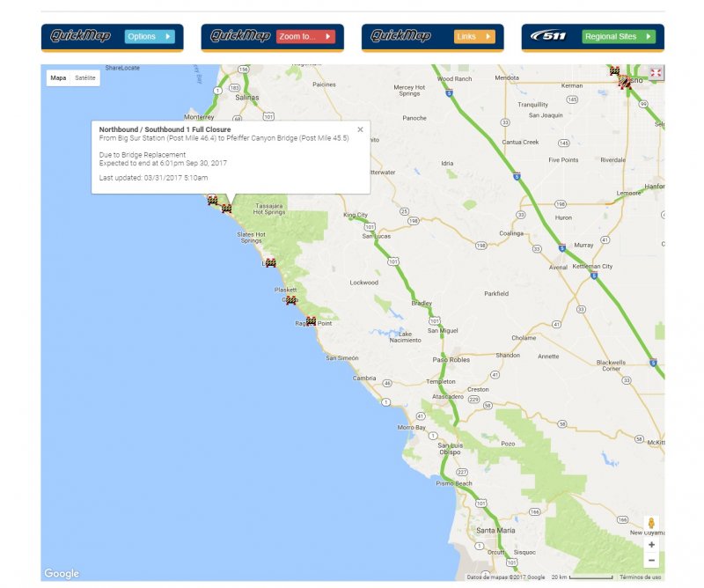Click the Términos de uso link
This screenshot has height=588, width=704.
click(640, 577)
